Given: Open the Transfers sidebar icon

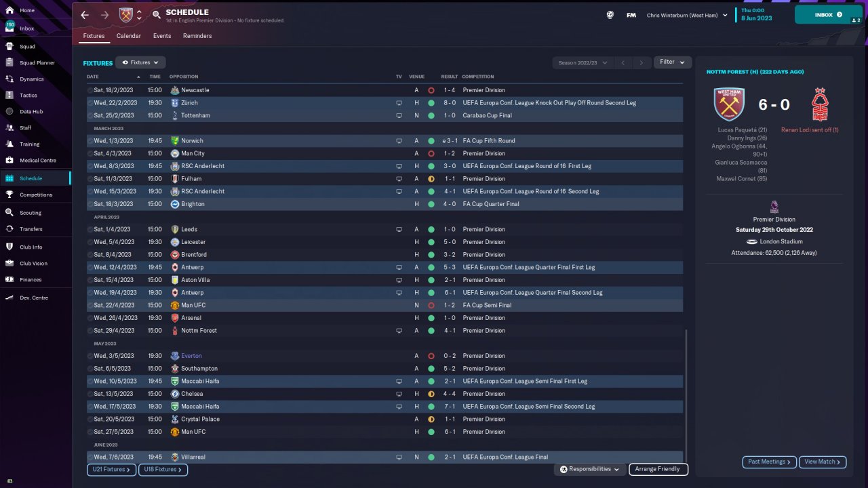Looking at the screenshot, I should pos(9,229).
